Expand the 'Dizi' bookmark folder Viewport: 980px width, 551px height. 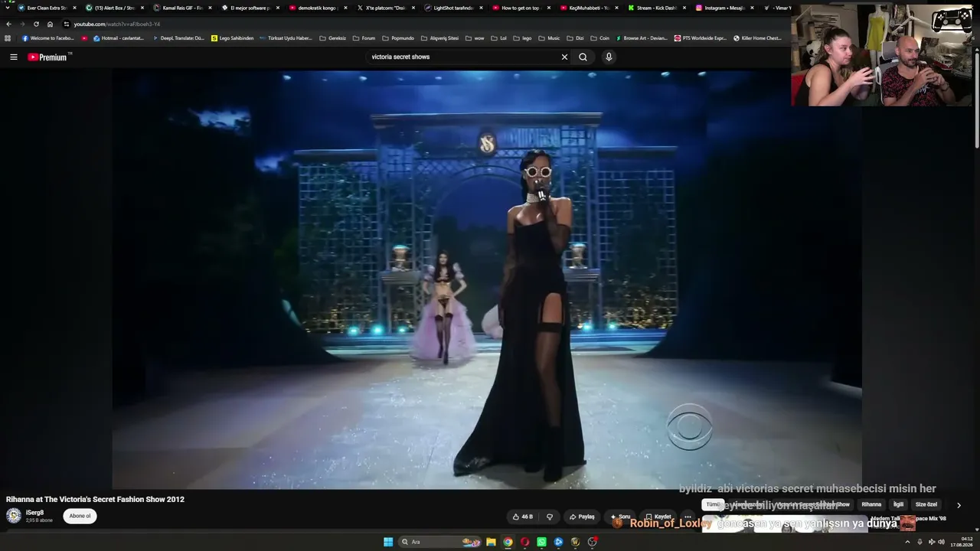click(575, 37)
